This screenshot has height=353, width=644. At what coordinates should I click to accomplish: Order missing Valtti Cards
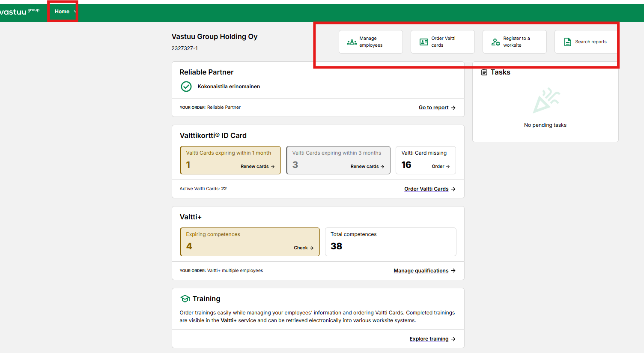pos(441,166)
